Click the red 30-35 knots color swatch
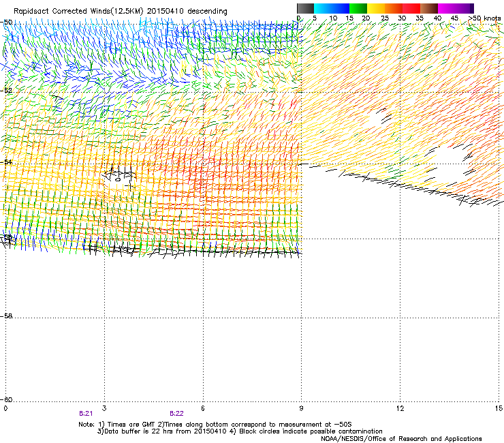504x443 pixels. pos(411,8)
